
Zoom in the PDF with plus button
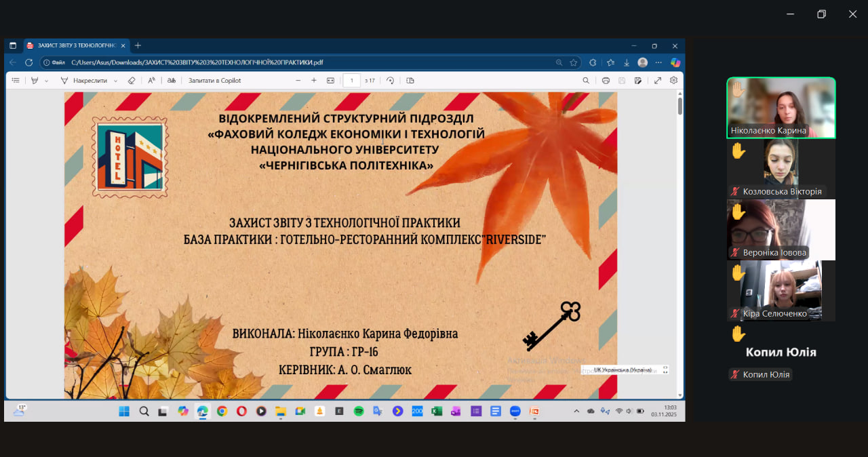click(314, 81)
